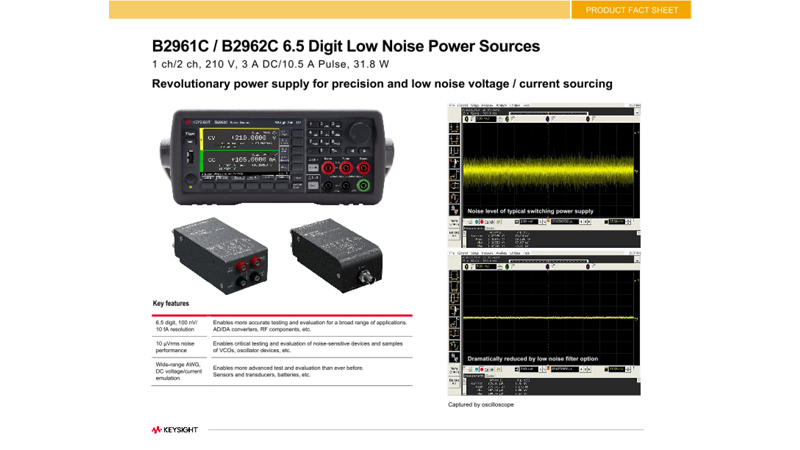Click the green ground terminal on instrument photo
Viewport: 800px width, 450px height.
click(x=363, y=186)
